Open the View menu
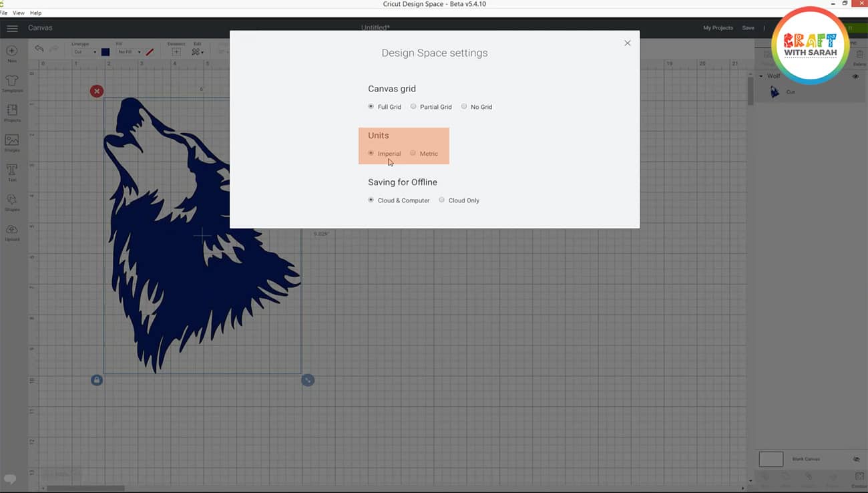Image resolution: width=868 pixels, height=493 pixels. (x=19, y=12)
